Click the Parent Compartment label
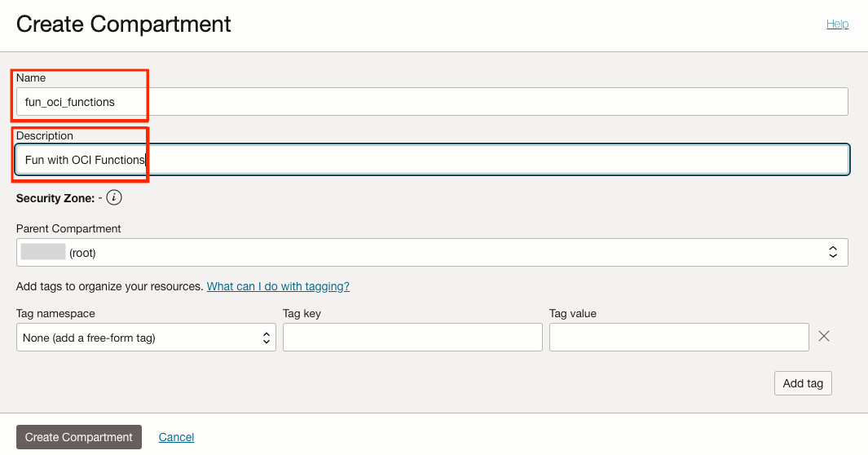 point(68,228)
